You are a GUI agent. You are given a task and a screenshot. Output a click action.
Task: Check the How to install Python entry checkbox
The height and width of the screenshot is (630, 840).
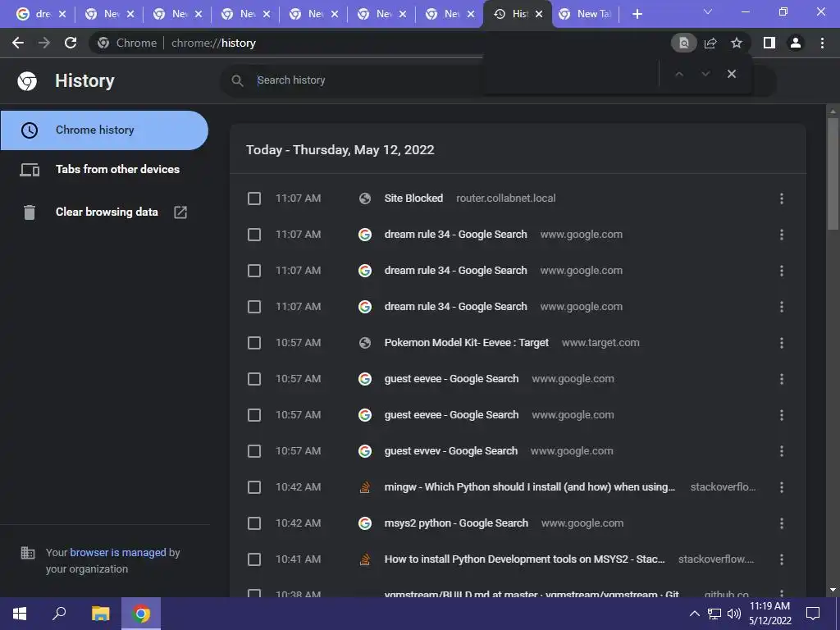pos(254,559)
